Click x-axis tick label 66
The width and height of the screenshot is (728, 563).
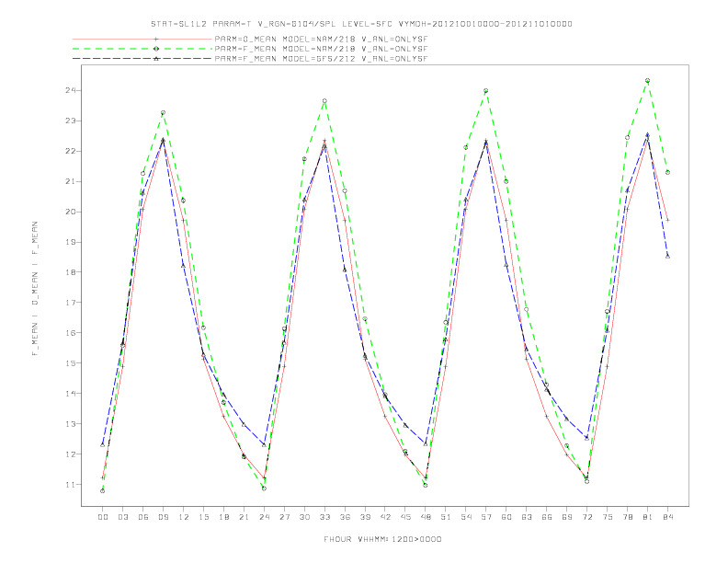(x=547, y=517)
